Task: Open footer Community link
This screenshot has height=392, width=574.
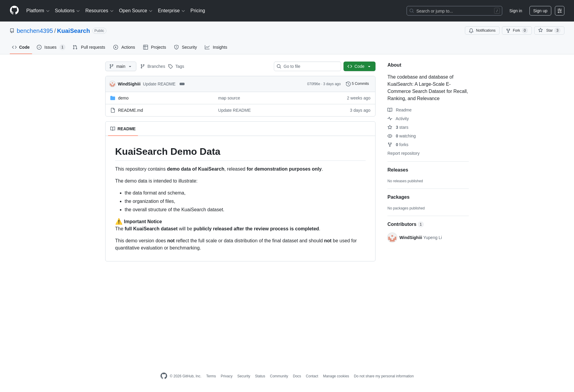Action: (279, 376)
